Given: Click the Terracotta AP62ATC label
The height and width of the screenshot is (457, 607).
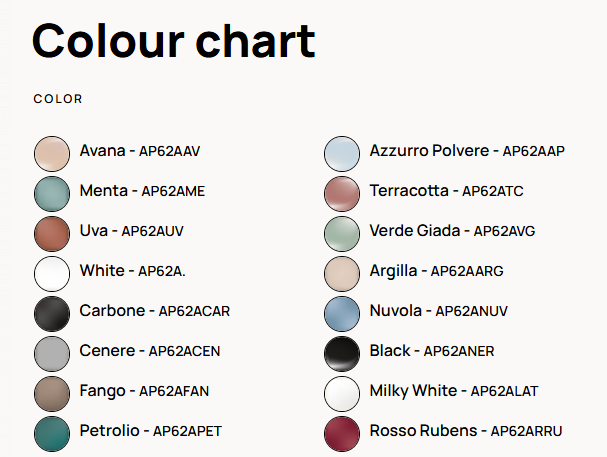Looking at the screenshot, I should (446, 191).
